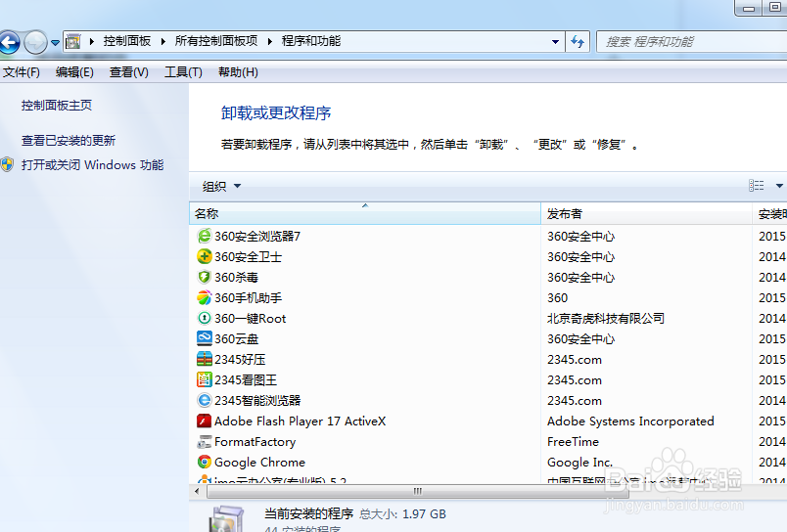
Task: Select Adobe Flash Player 17 ActiveX name
Action: (301, 421)
